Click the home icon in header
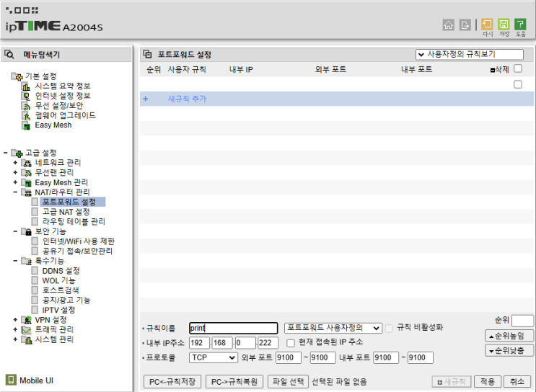The width and height of the screenshot is (536, 392). coord(449,25)
